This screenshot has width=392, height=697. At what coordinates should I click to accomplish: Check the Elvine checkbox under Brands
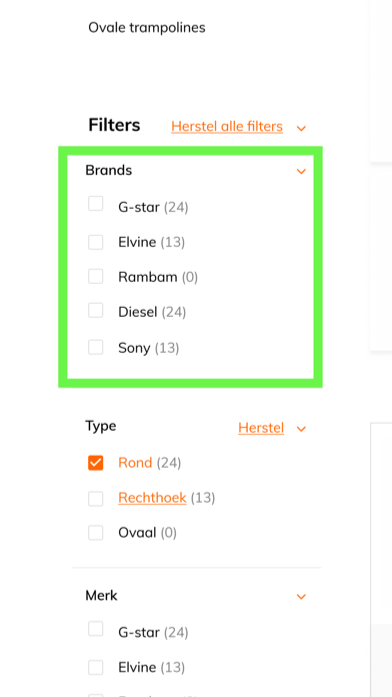[x=96, y=242]
